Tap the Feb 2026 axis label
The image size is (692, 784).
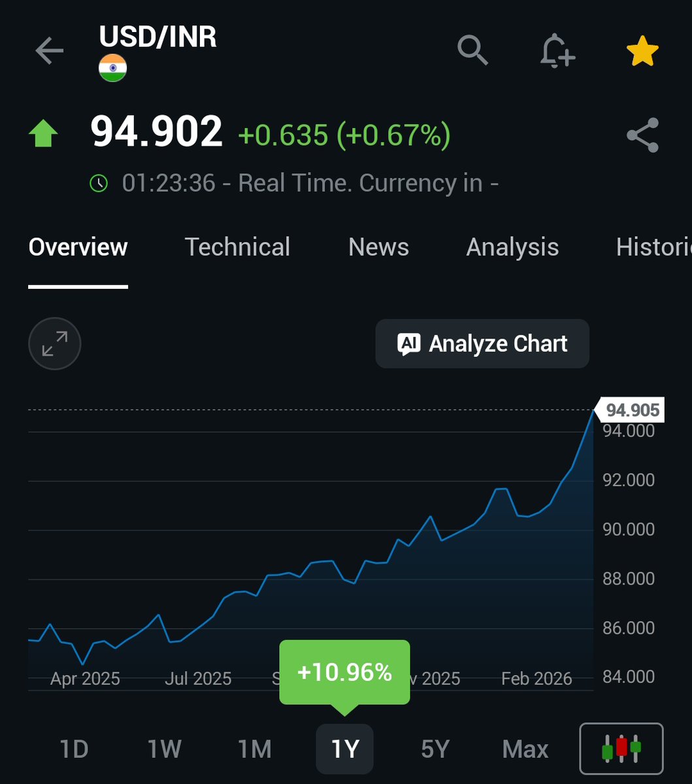(536, 679)
